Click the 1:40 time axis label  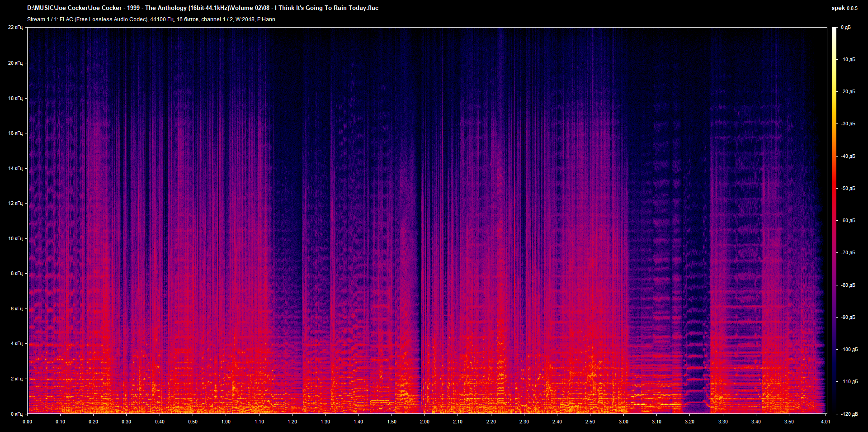coord(359,422)
